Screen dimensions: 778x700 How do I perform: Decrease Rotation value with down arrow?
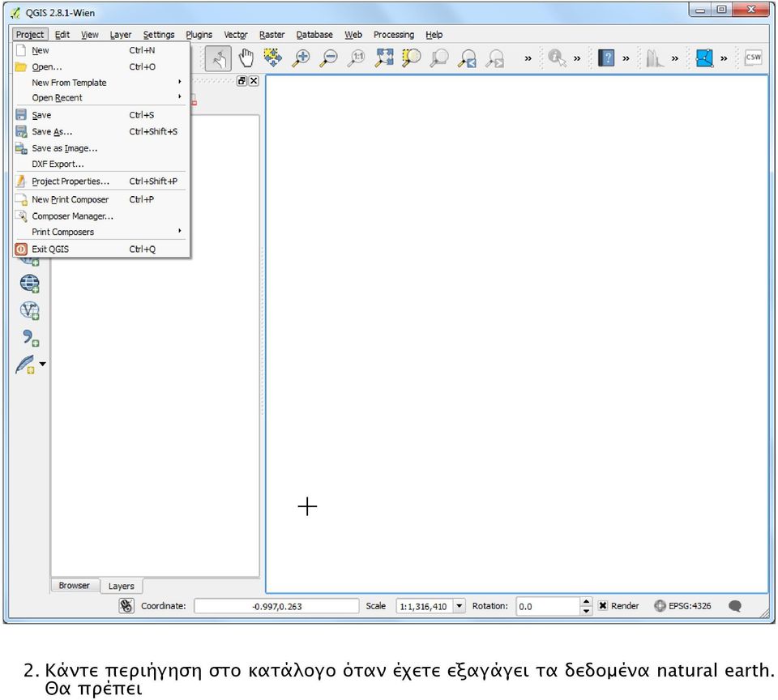coord(587,611)
